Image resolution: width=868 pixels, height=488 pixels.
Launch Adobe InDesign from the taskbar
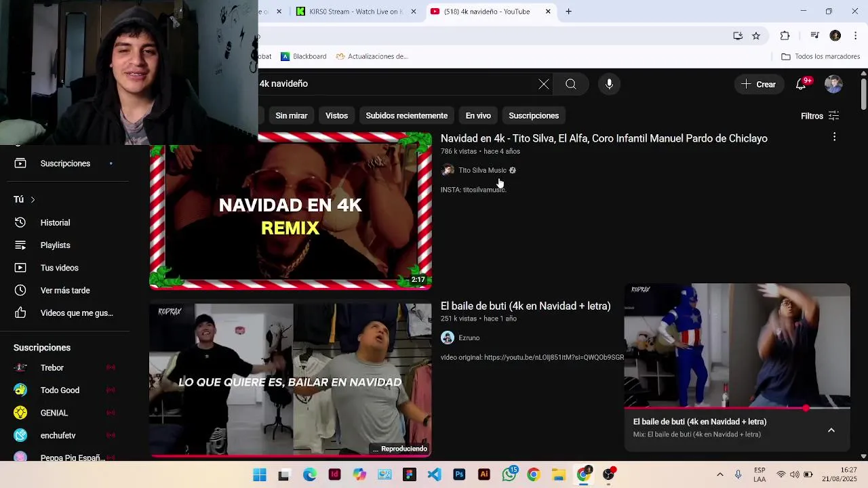pyautogui.click(x=334, y=475)
